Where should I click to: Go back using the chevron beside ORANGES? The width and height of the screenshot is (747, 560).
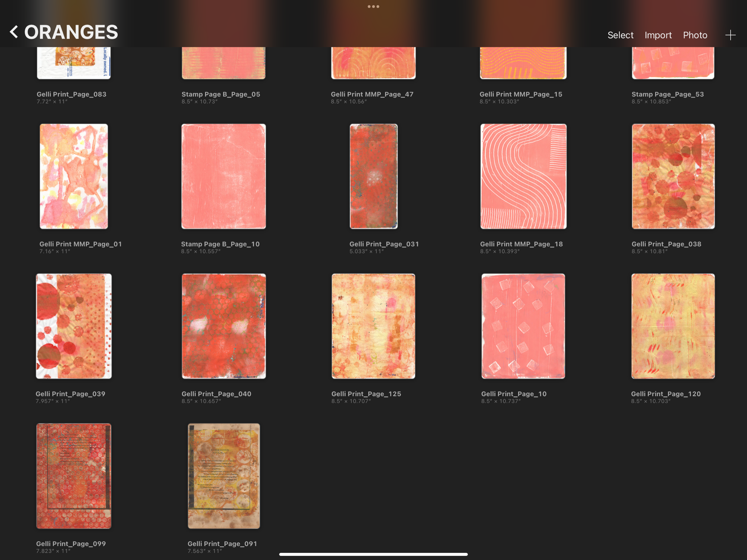click(x=14, y=32)
